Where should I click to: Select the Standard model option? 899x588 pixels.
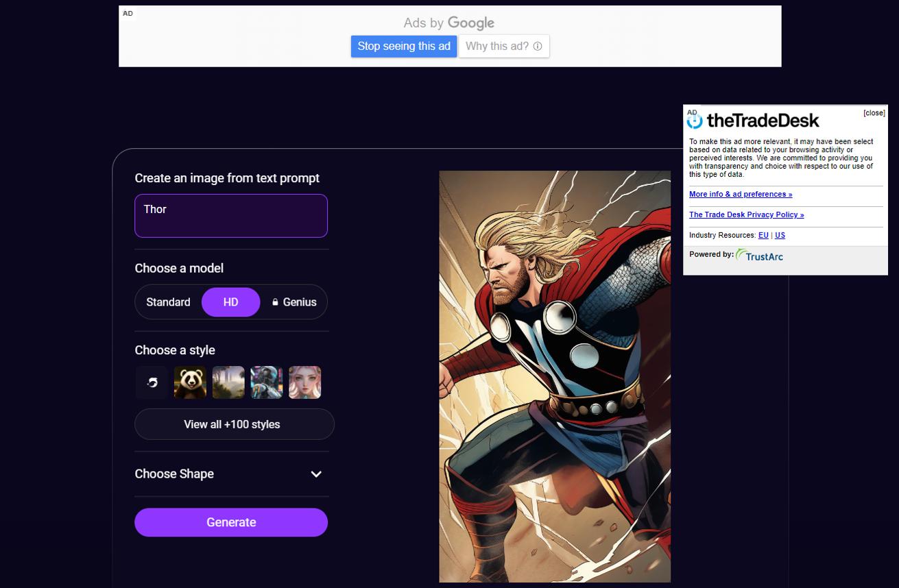tap(168, 302)
